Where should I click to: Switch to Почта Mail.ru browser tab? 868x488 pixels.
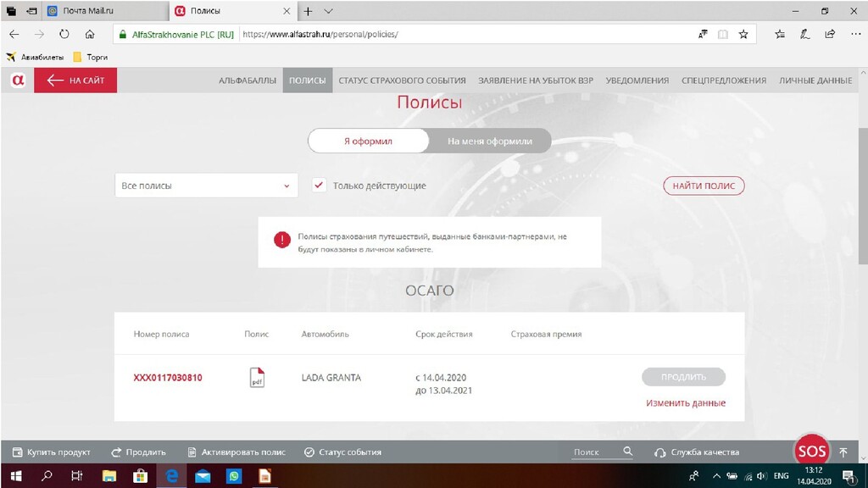[105, 11]
